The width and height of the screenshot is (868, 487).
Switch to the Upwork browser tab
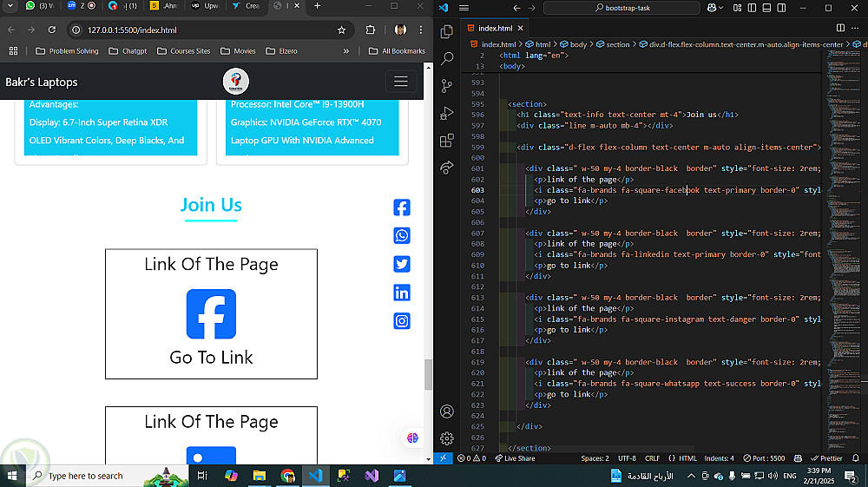[x=206, y=5]
